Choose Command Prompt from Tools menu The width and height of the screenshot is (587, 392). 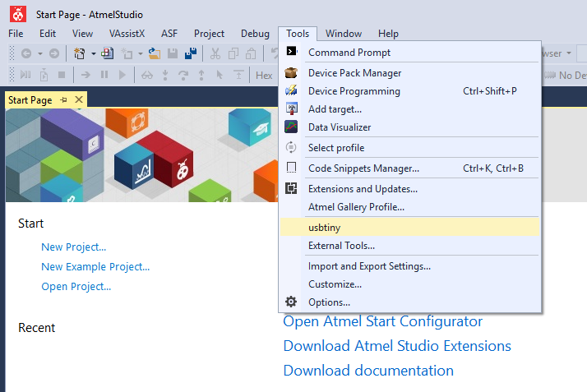409,53
